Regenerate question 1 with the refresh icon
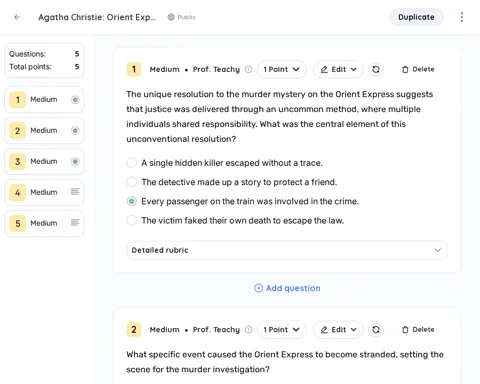 [x=376, y=69]
